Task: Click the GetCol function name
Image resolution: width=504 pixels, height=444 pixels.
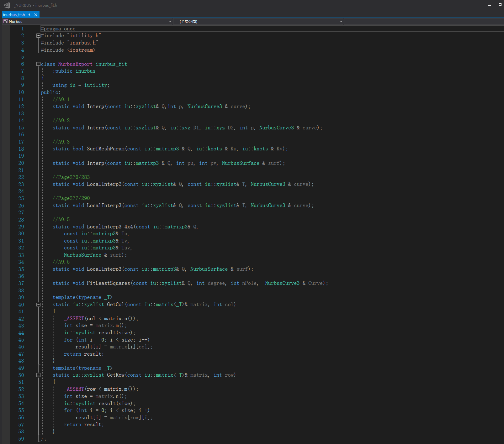Action: click(116, 305)
